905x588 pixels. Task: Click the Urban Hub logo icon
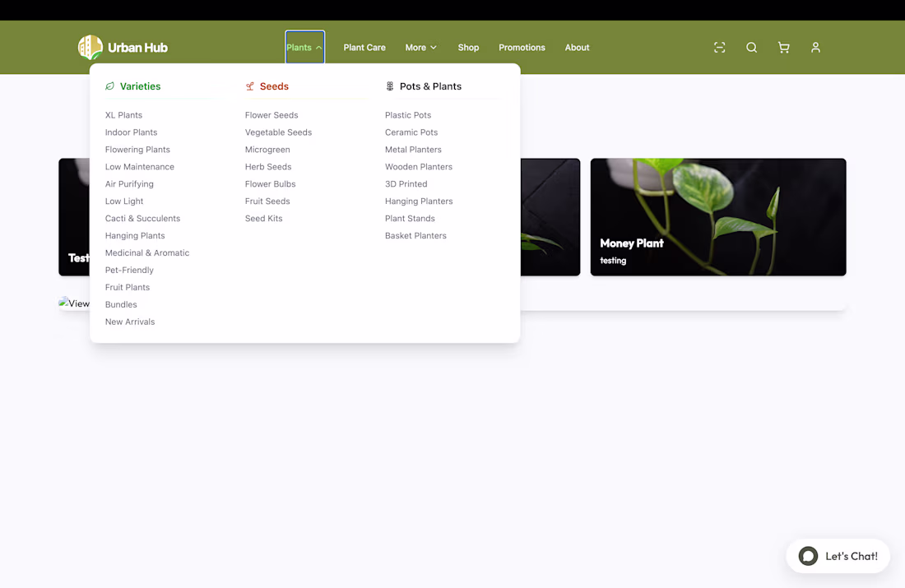(x=90, y=48)
